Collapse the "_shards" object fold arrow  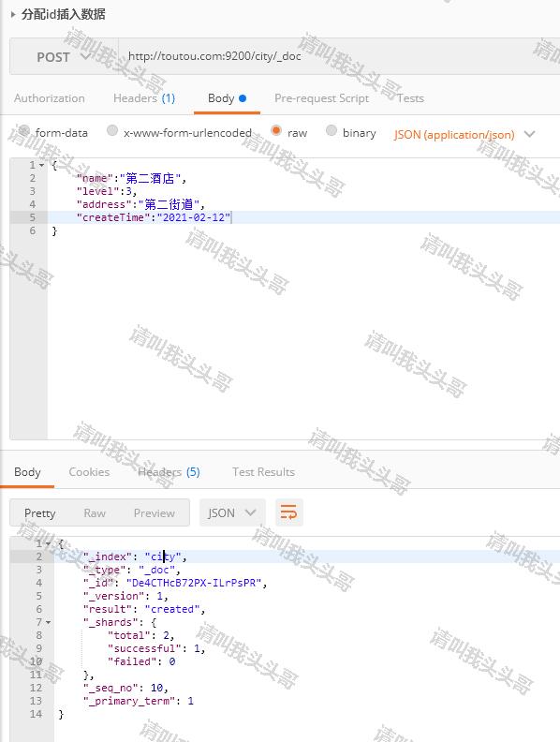[x=49, y=622]
